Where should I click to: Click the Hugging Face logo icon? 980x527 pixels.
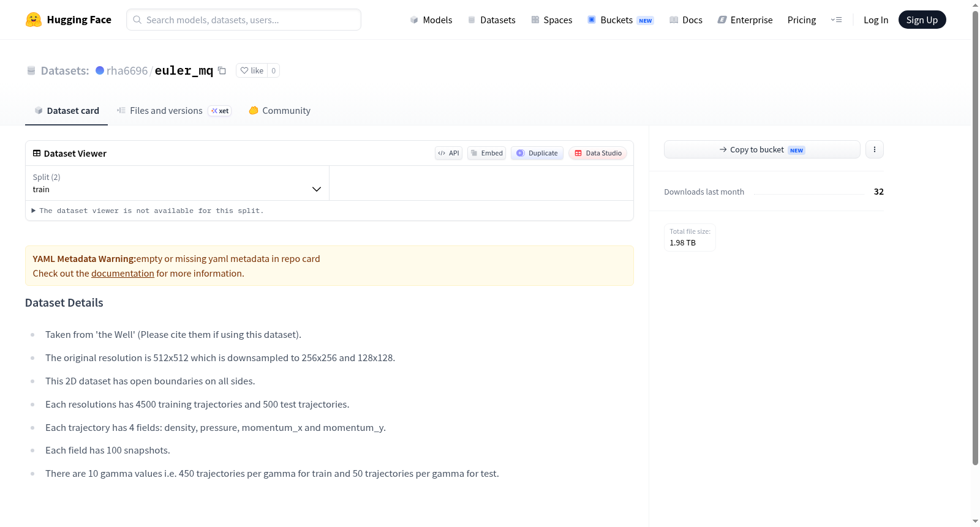(33, 20)
